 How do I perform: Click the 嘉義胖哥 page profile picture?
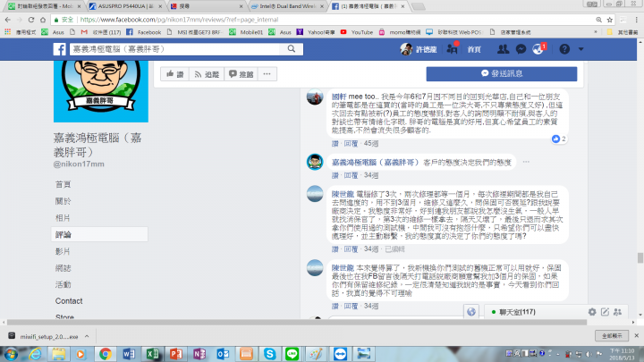click(x=100, y=91)
